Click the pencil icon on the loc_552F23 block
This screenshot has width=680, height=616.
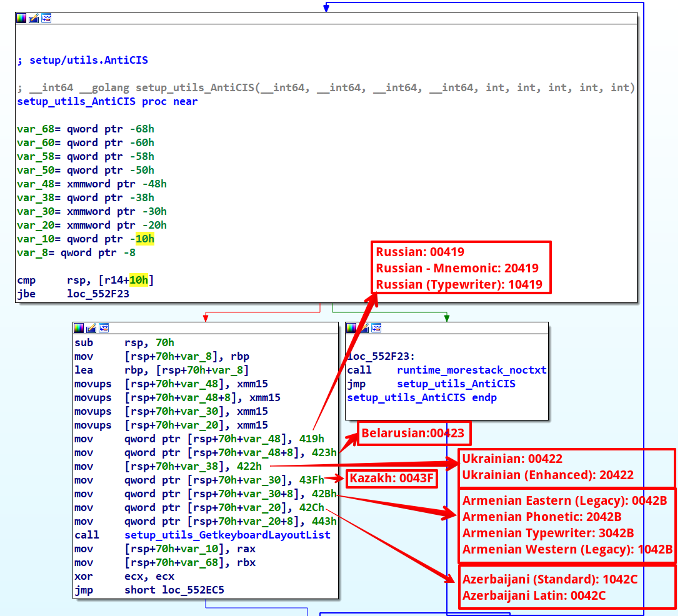[x=364, y=328]
